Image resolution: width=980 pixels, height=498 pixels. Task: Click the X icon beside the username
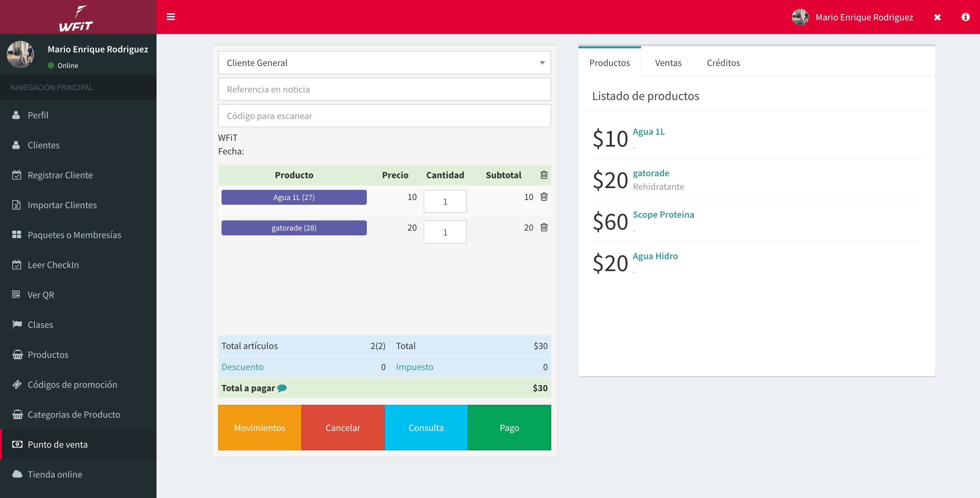click(x=937, y=17)
